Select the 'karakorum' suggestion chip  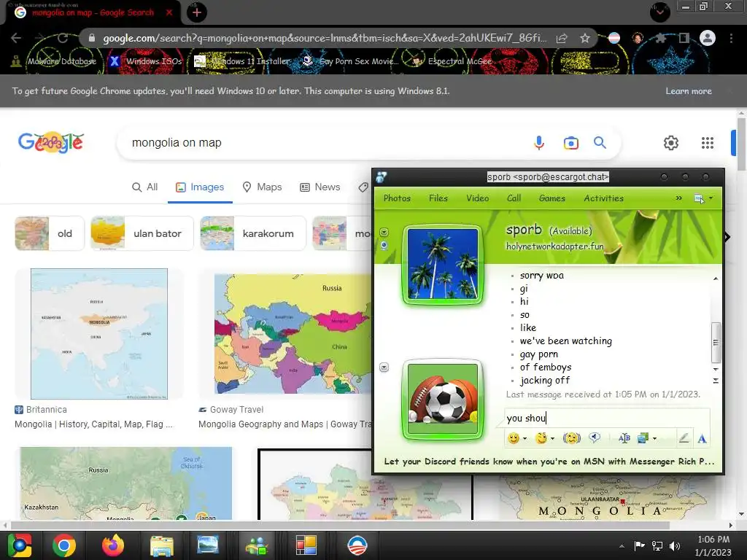[253, 233]
